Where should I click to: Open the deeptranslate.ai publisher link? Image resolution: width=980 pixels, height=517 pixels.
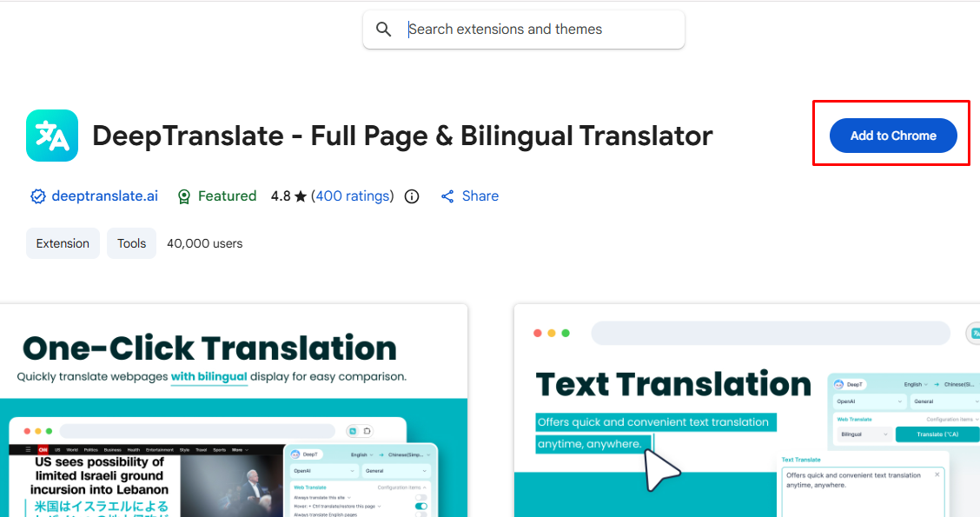click(x=104, y=196)
